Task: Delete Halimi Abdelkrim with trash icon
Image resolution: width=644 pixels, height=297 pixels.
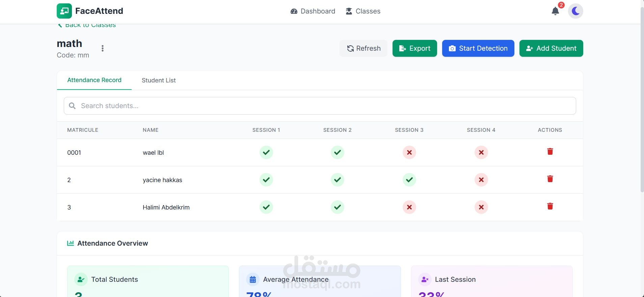Action: (550, 206)
